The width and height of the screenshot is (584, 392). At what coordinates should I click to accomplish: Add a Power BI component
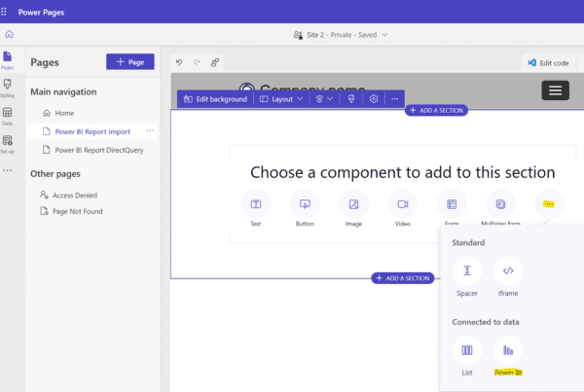tap(508, 351)
